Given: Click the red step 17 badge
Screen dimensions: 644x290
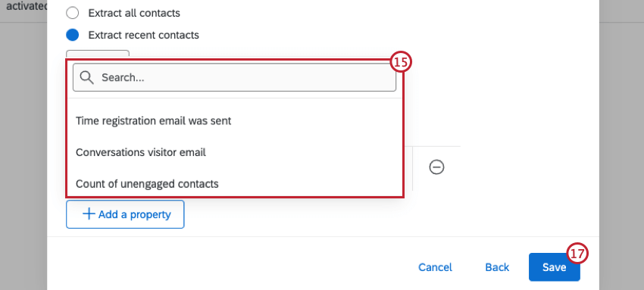Looking at the screenshot, I should [577, 254].
